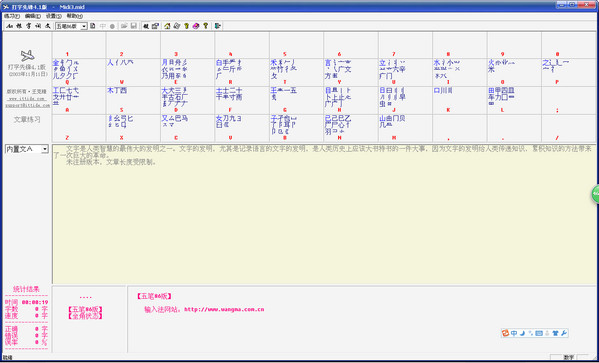Open the 练习 menu
The width and height of the screenshot is (599, 363).
(x=11, y=16)
